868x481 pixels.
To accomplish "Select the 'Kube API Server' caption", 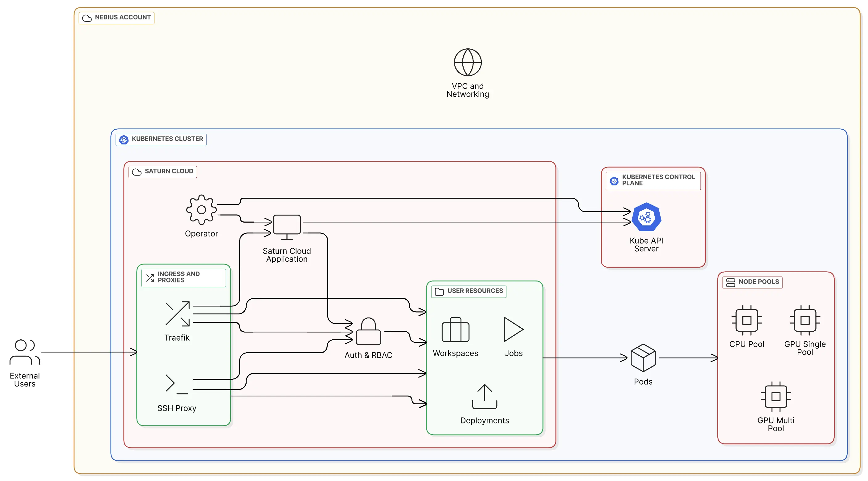I will click(646, 245).
